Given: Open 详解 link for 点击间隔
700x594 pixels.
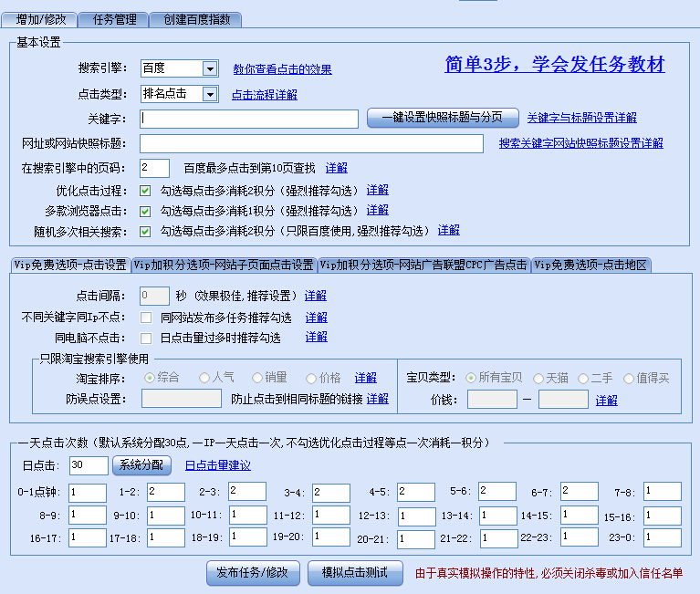Looking at the screenshot, I should click(316, 296).
